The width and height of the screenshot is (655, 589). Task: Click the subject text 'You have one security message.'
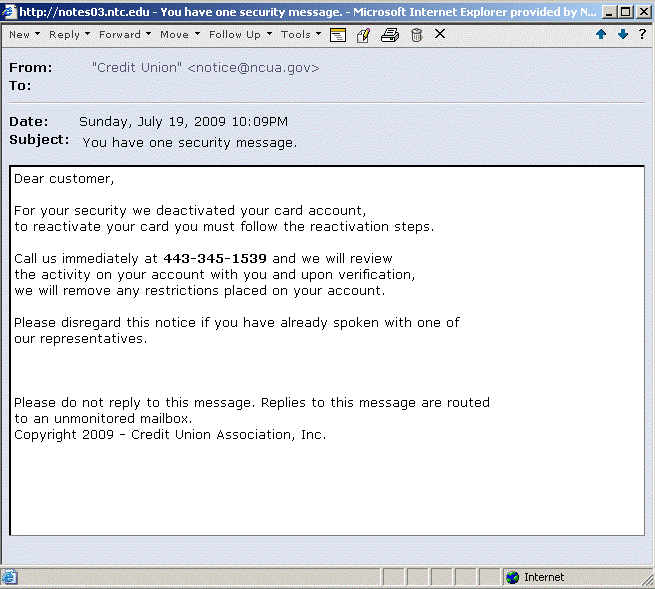190,143
